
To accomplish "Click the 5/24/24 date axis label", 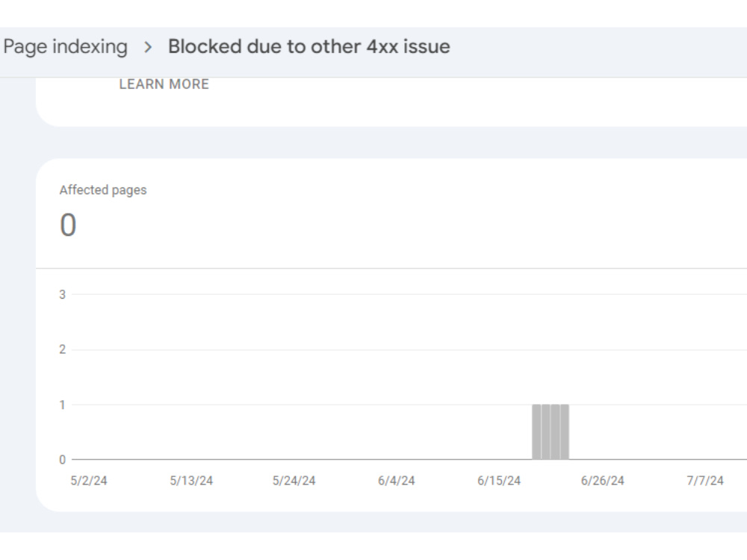I will click(x=294, y=480).
